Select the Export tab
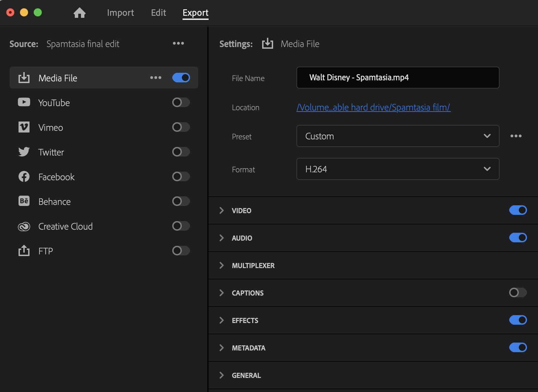 [x=196, y=13]
